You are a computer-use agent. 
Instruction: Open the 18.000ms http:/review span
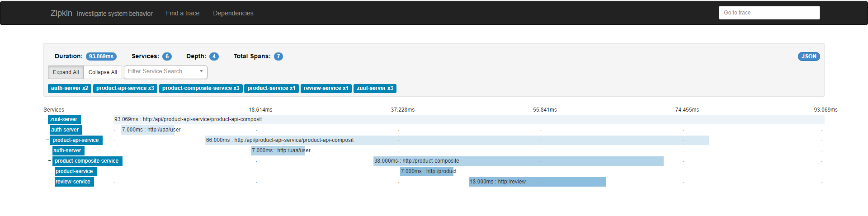[x=538, y=182]
